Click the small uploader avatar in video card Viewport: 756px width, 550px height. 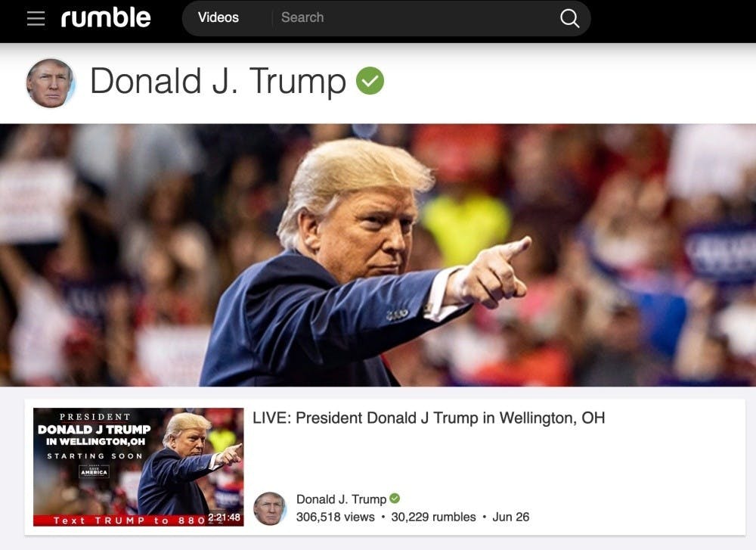(270, 508)
